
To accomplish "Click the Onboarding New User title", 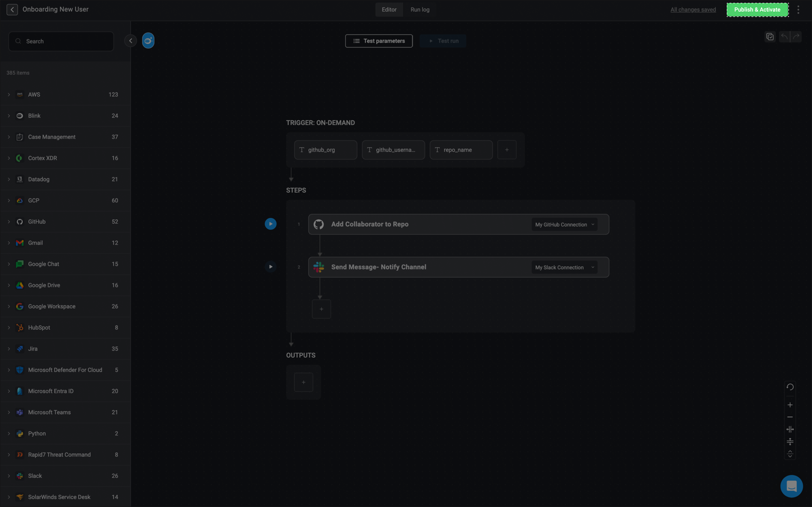I will coord(56,9).
